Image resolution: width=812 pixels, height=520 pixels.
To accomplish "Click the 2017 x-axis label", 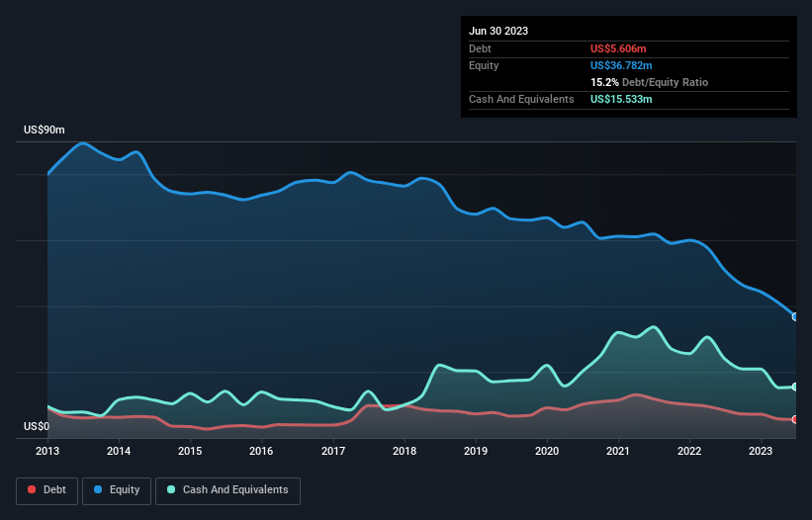I will click(x=333, y=451).
